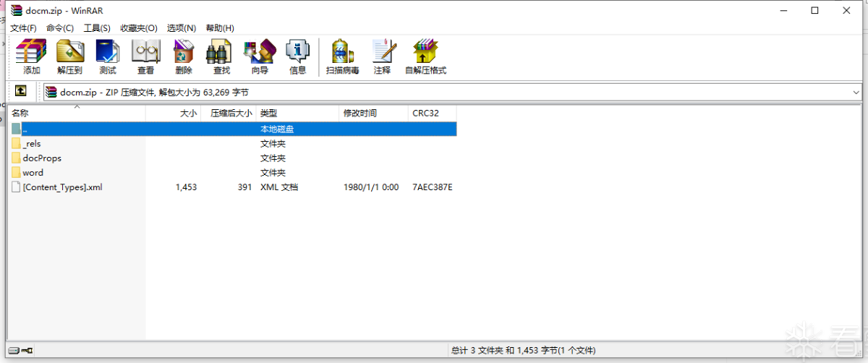This screenshot has width=868, height=363.
Task: Open the 帮助(H) menu
Action: pyautogui.click(x=220, y=28)
